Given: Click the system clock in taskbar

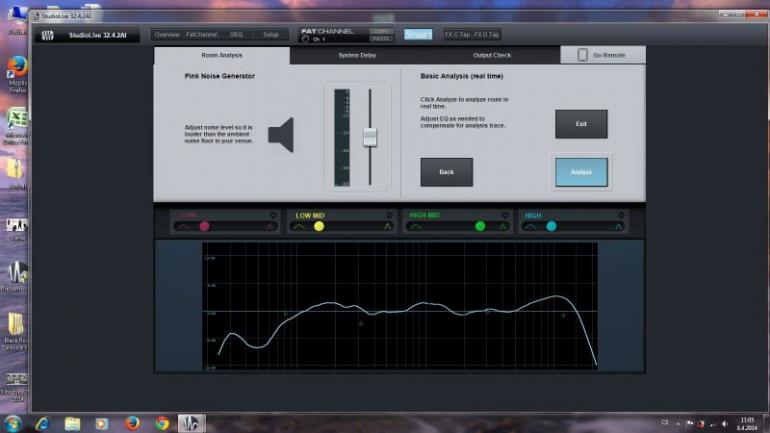Looking at the screenshot, I should click(x=747, y=424).
